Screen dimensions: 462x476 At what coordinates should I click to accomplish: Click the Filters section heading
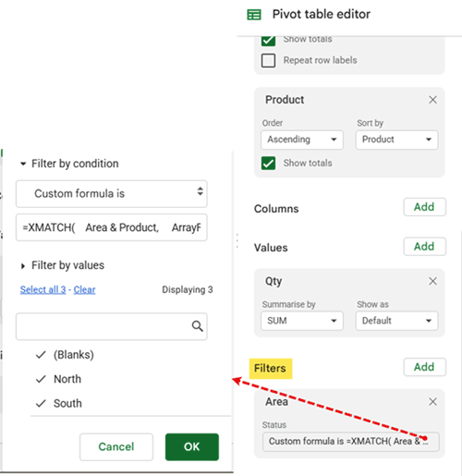270,368
